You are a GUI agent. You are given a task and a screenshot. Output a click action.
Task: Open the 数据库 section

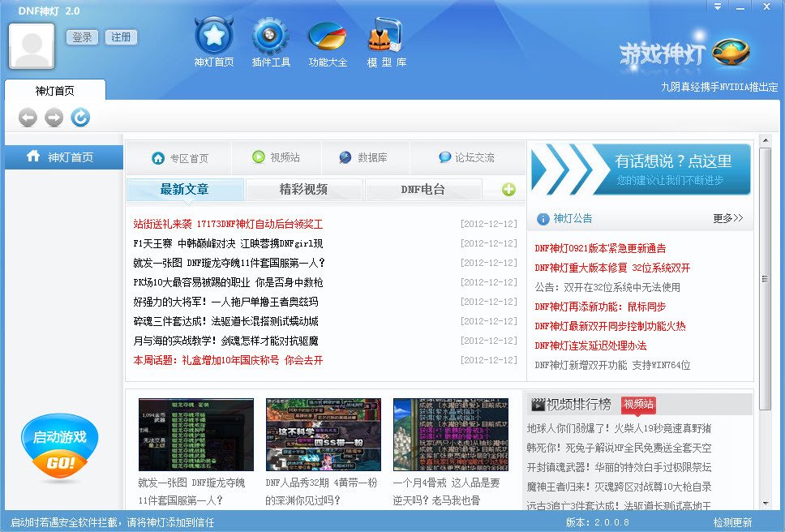(x=363, y=157)
